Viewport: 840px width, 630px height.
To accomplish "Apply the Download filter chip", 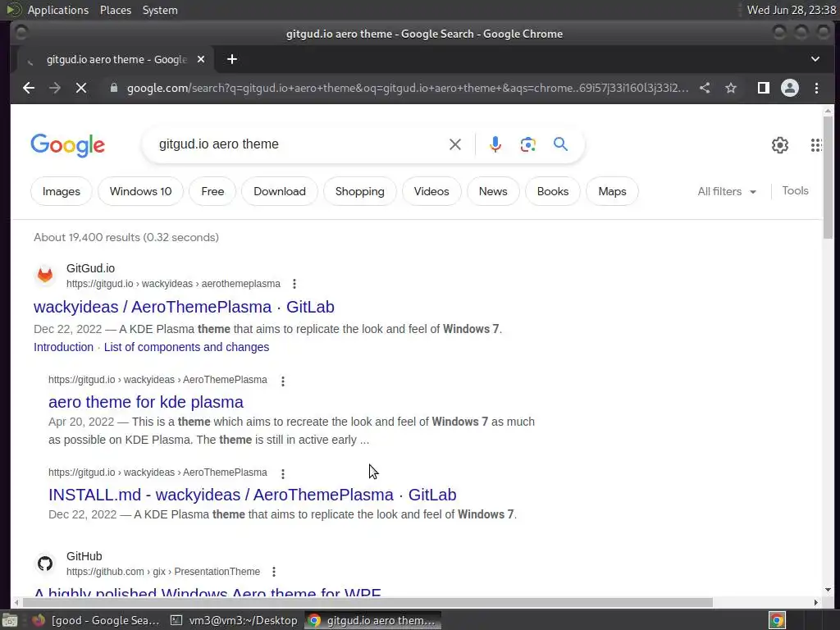I will pyautogui.click(x=280, y=191).
